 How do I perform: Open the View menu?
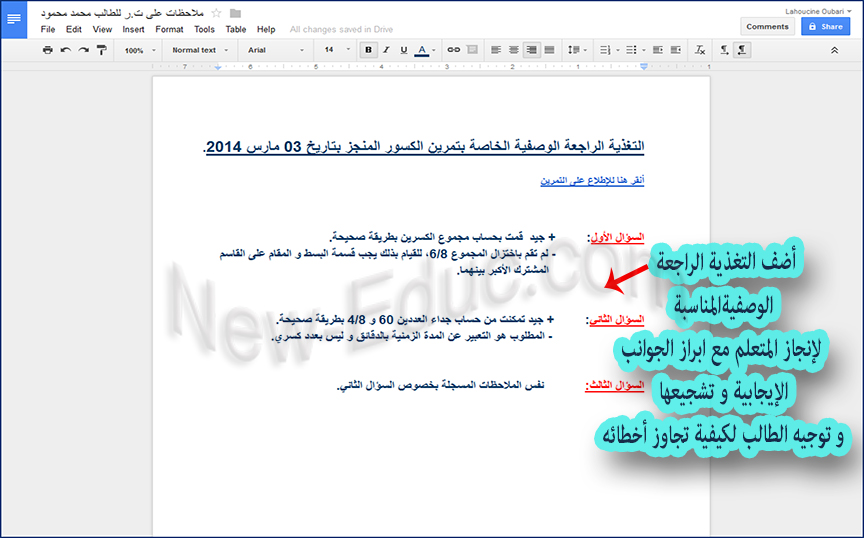[x=102, y=30]
